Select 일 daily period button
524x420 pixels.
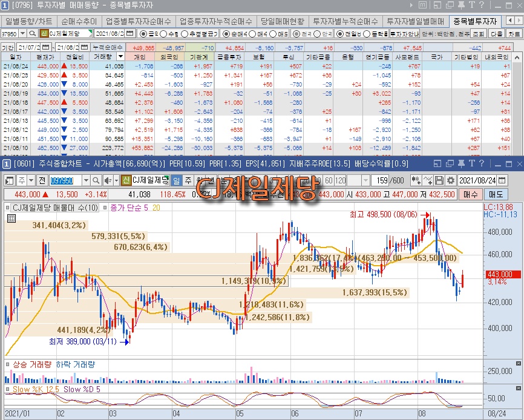(177, 181)
